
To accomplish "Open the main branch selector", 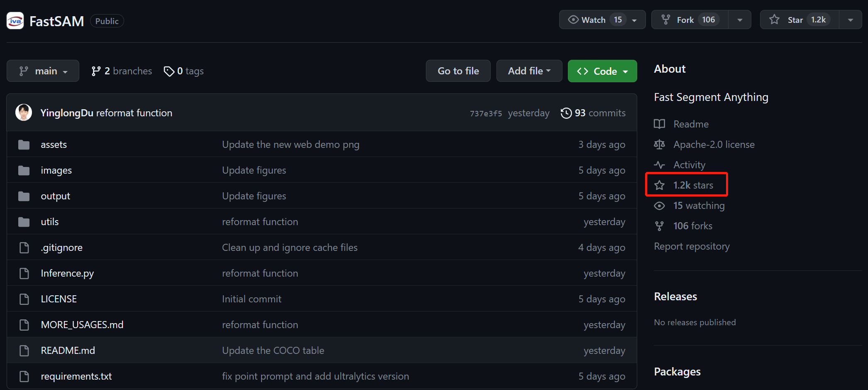I will click(43, 71).
